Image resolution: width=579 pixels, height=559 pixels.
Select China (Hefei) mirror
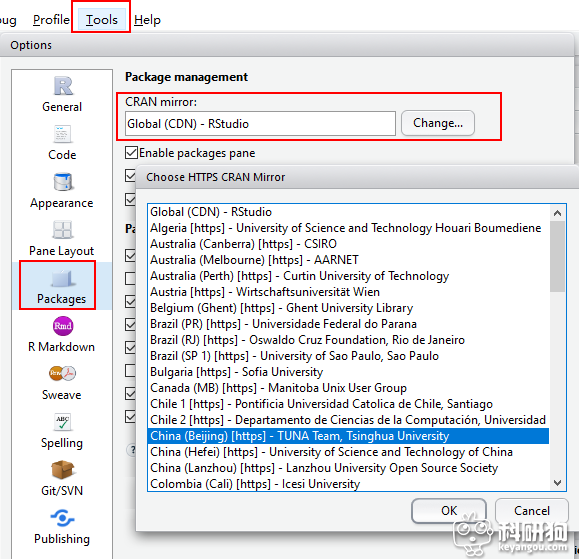(x=348, y=452)
